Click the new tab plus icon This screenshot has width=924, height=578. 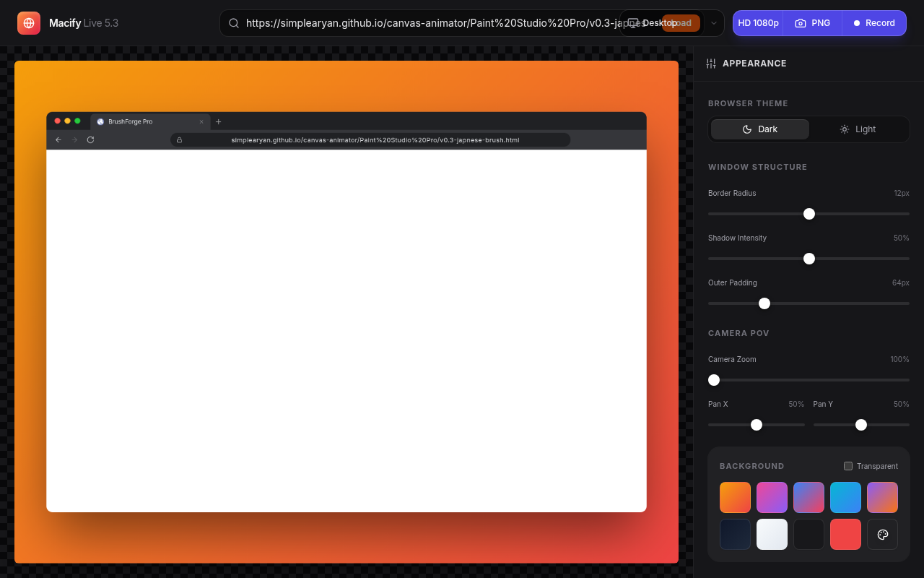pos(219,121)
